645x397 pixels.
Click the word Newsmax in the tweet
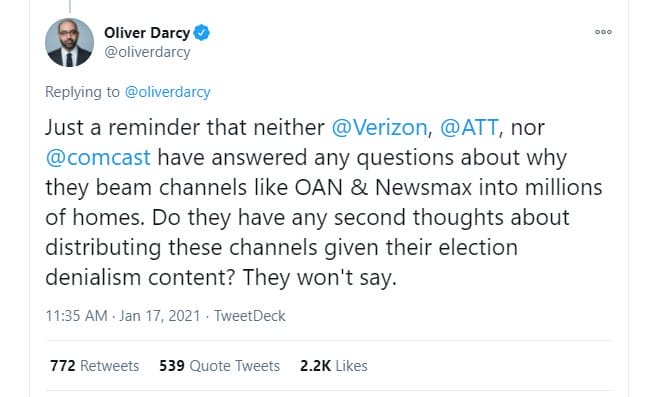pyautogui.click(x=423, y=188)
